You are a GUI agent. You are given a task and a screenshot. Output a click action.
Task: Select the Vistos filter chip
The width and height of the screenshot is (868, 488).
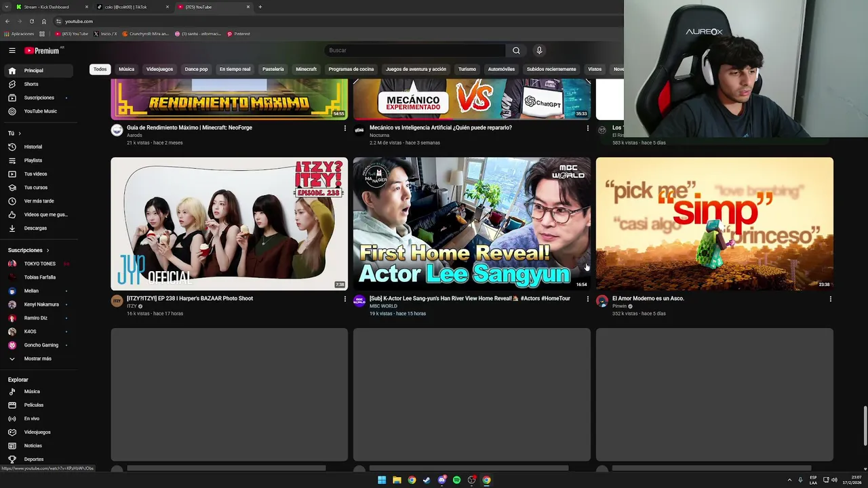pos(595,69)
